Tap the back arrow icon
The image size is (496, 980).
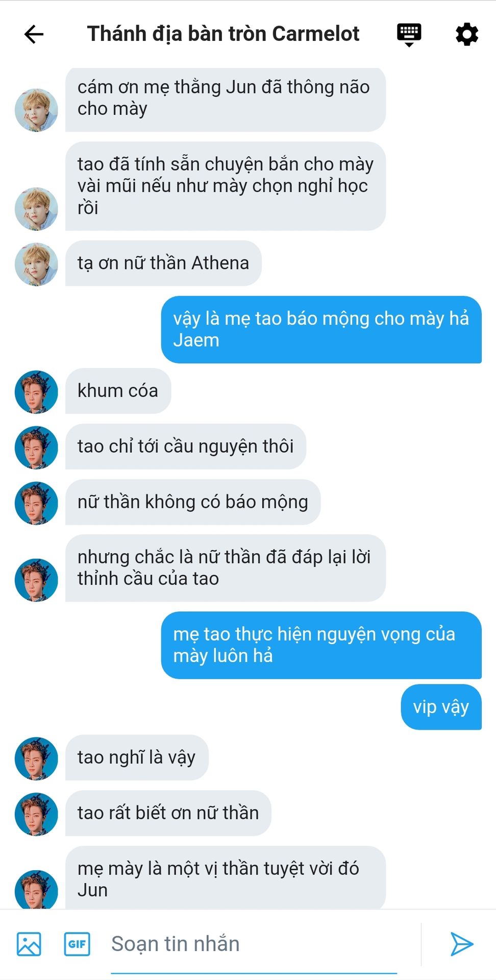click(34, 34)
